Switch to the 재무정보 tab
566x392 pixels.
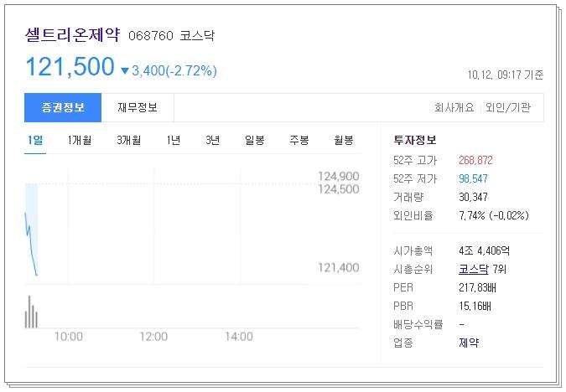[138, 107]
